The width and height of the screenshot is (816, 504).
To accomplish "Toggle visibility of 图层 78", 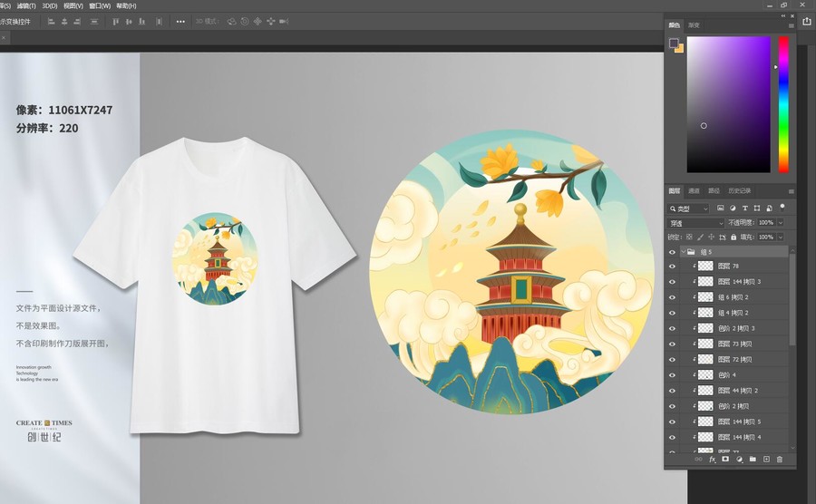I will point(673,266).
